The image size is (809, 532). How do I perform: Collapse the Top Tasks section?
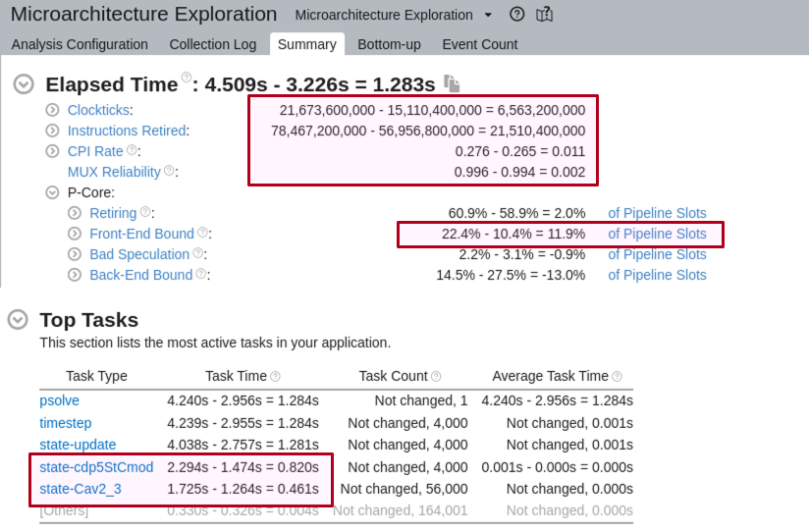coord(18,320)
